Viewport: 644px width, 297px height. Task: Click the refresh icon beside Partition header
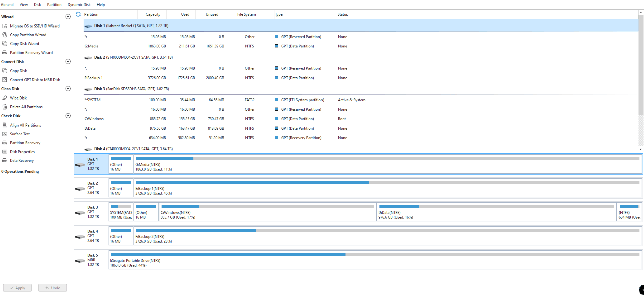point(78,14)
